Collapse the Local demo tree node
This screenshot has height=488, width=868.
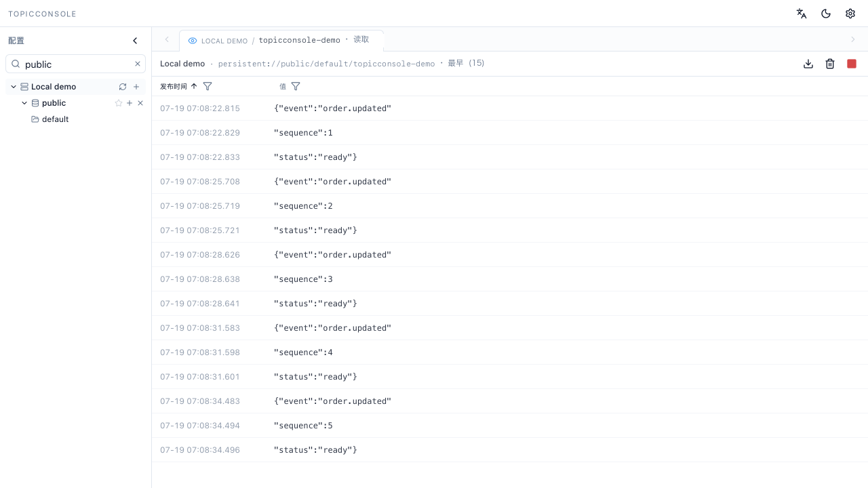click(14, 87)
